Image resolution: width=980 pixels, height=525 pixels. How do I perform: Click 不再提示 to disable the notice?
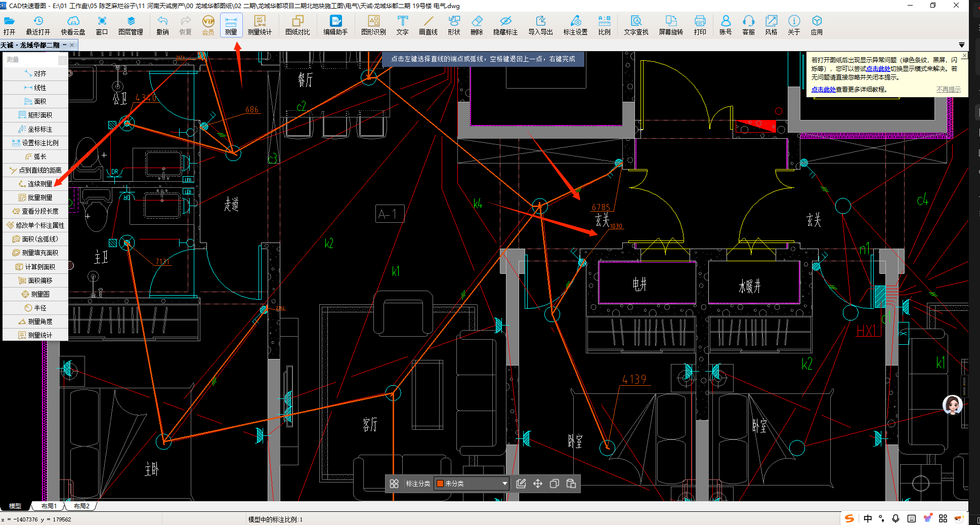[x=948, y=90]
